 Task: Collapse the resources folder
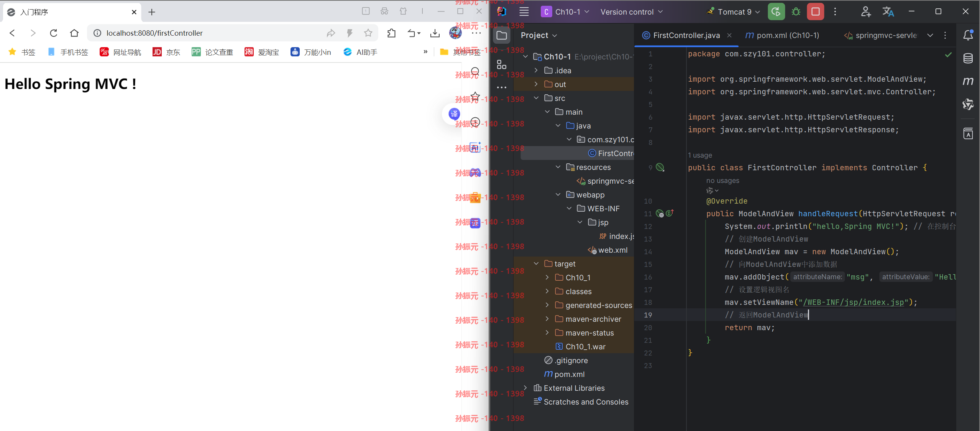click(558, 167)
